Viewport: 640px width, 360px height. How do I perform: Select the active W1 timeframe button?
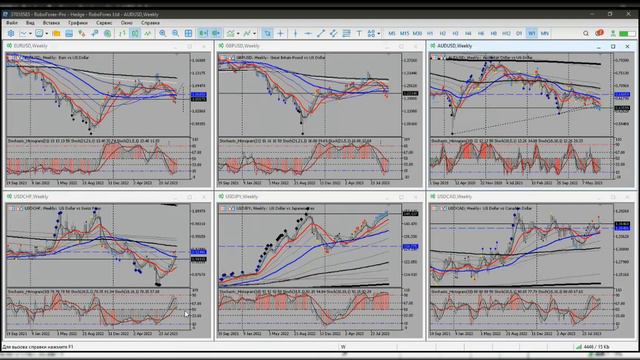pos(532,33)
